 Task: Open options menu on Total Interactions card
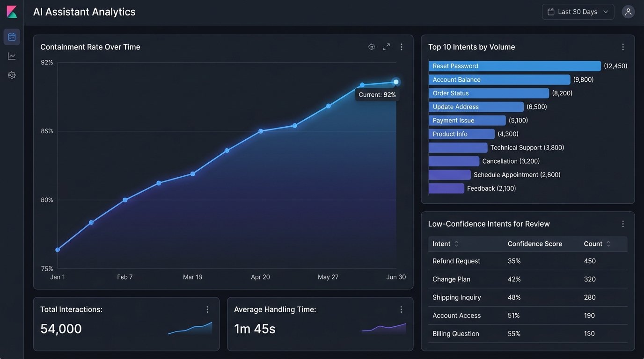207,309
